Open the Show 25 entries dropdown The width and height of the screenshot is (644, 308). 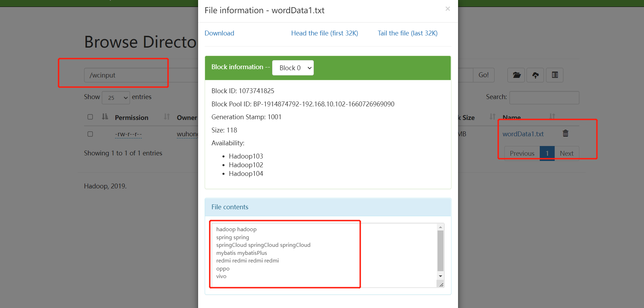point(116,98)
